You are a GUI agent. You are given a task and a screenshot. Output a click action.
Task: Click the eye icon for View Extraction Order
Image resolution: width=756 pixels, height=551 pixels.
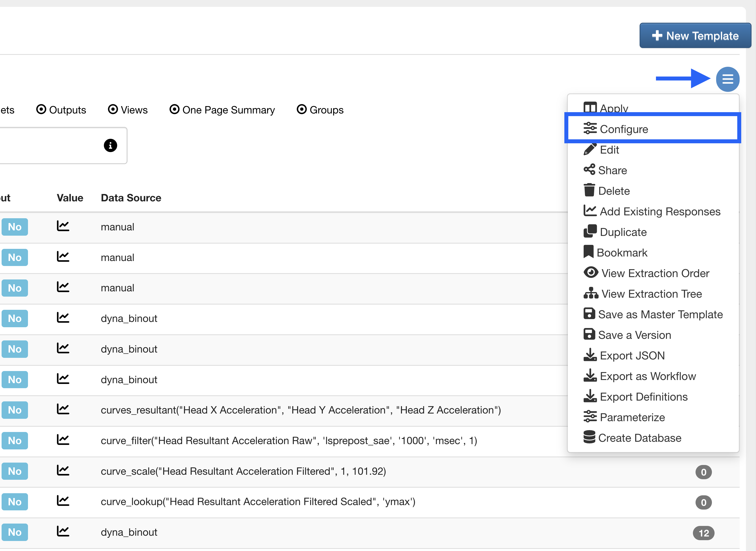coord(590,273)
